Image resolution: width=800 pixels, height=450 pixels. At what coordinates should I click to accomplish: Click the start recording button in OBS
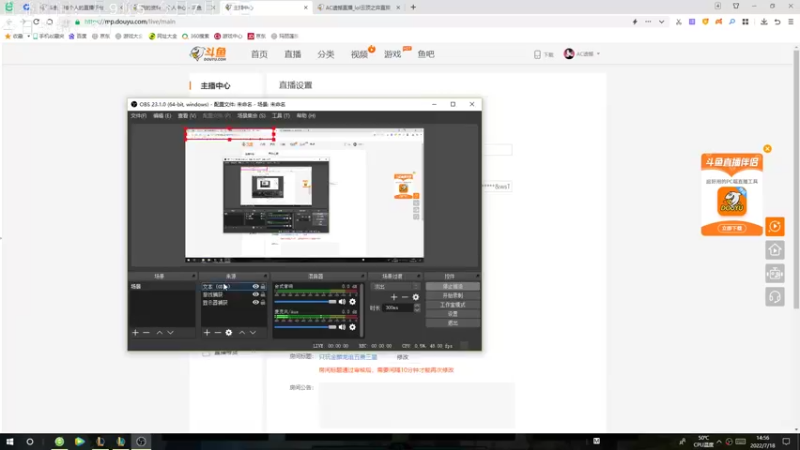point(453,295)
